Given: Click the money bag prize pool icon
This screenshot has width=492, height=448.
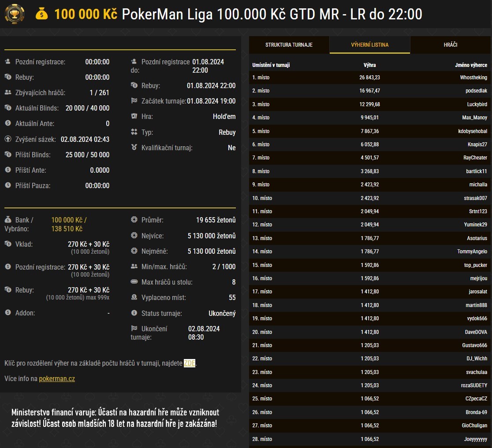Looking at the screenshot, I should click(x=41, y=14).
